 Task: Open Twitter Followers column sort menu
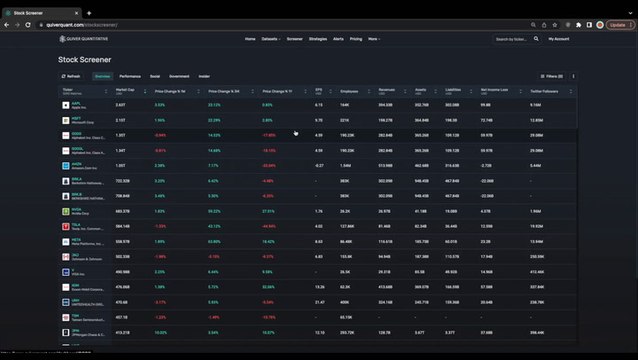coord(570,92)
